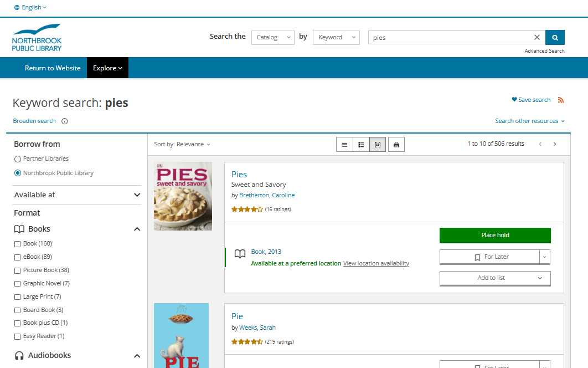Screen dimensions: 588x368
Task: Open the Advanced Search link
Action: point(544,50)
